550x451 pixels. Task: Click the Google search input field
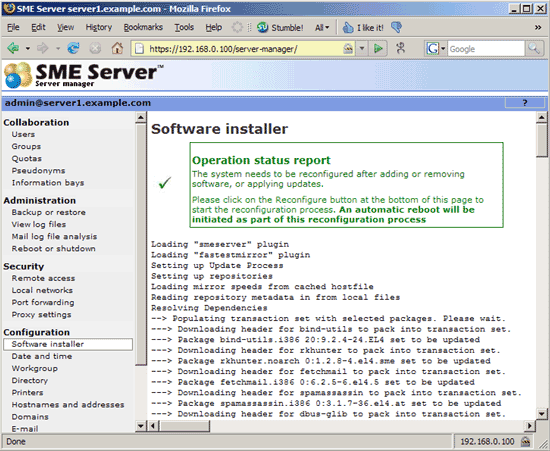486,48
